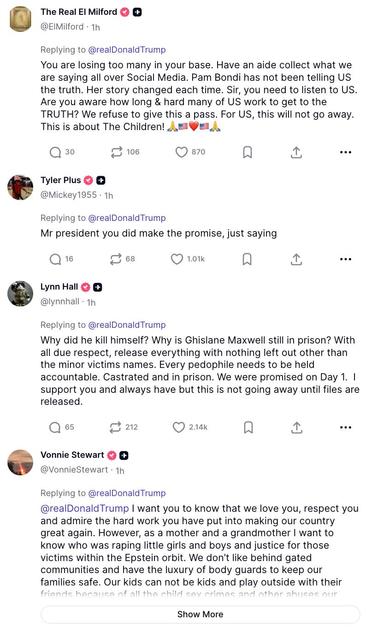The width and height of the screenshot is (366, 628).
Task: Open @realDonaldTrump link in Lynn Hall's reply
Action: tap(127, 325)
